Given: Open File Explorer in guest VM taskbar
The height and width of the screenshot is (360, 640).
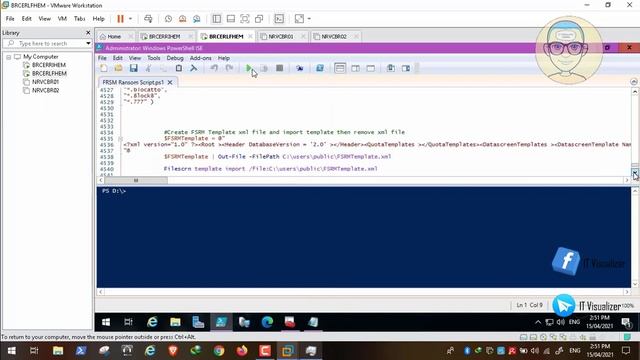Looking at the screenshot, I should tap(176, 322).
